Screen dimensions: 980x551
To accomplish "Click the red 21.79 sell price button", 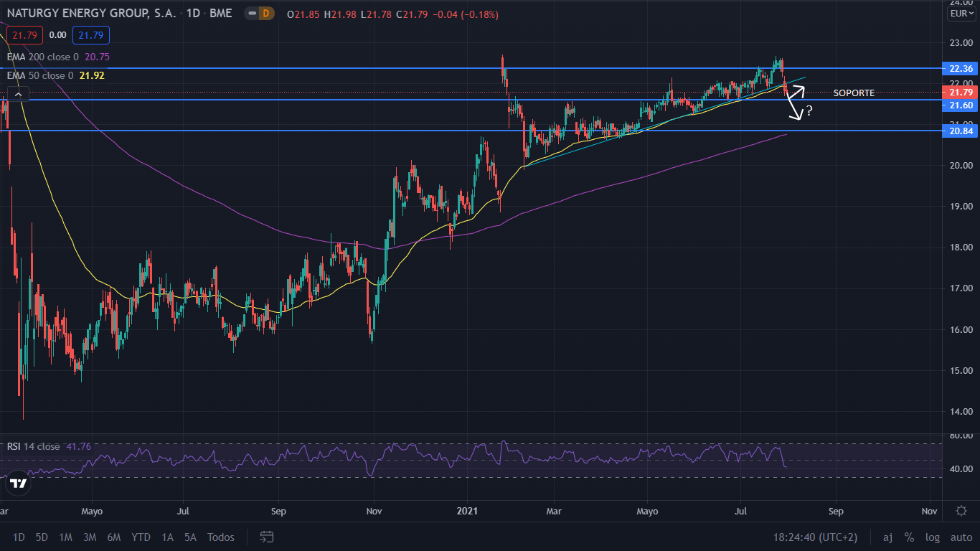I will click(x=25, y=34).
